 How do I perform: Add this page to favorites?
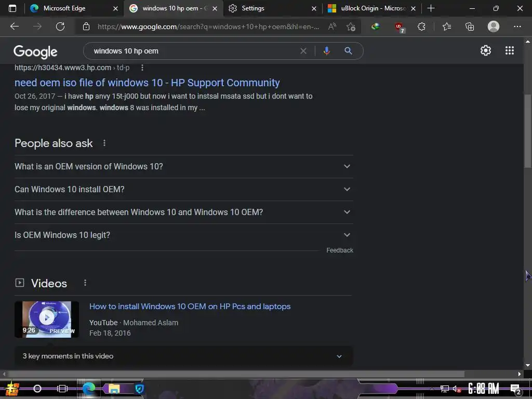pos(351,26)
